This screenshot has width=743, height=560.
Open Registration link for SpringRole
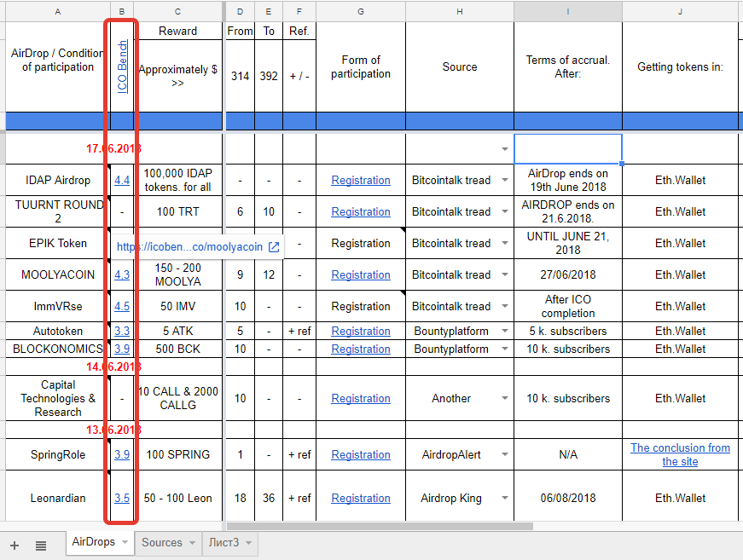pyautogui.click(x=361, y=454)
